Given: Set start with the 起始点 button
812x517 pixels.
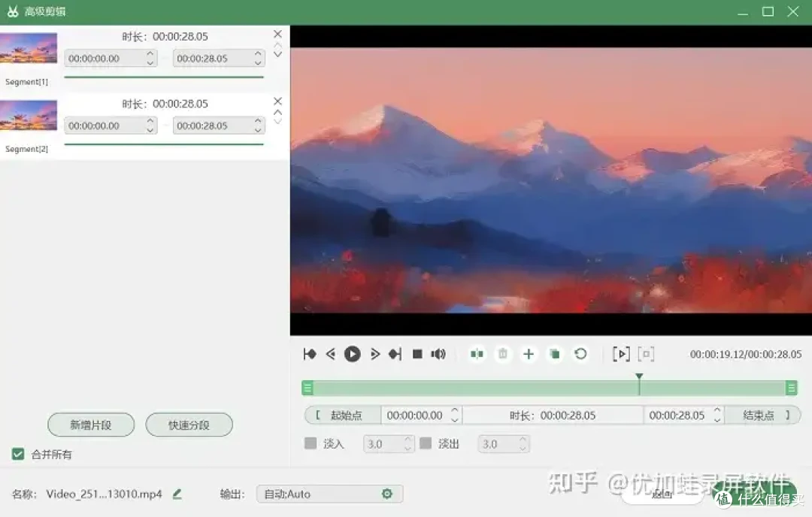Looking at the screenshot, I should tap(344, 415).
